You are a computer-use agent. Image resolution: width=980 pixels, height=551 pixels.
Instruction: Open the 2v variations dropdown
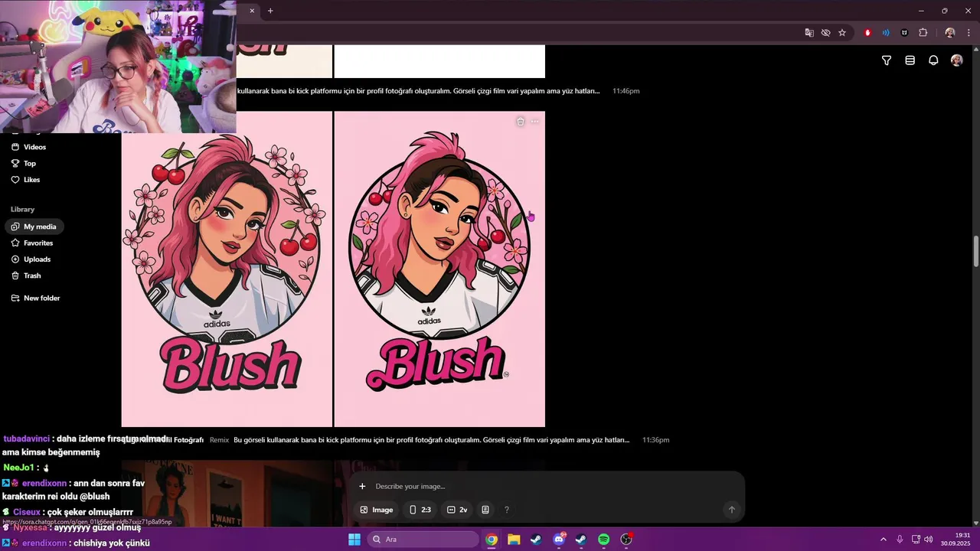[x=457, y=510]
